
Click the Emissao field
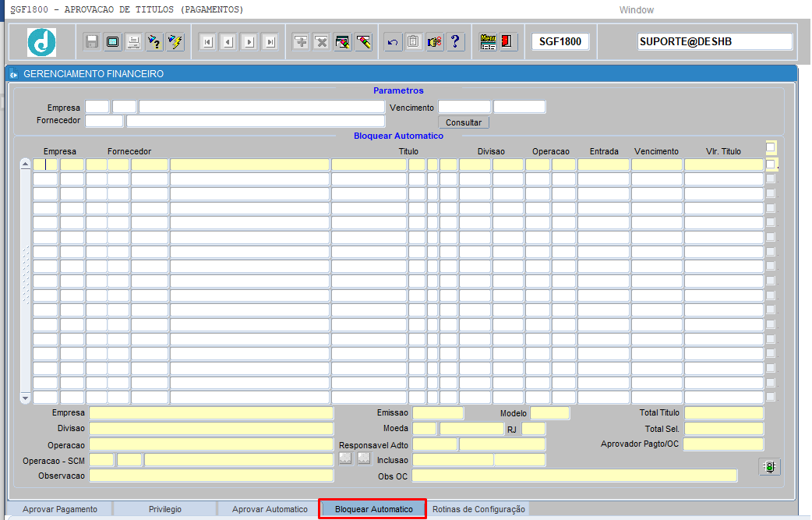tap(438, 412)
